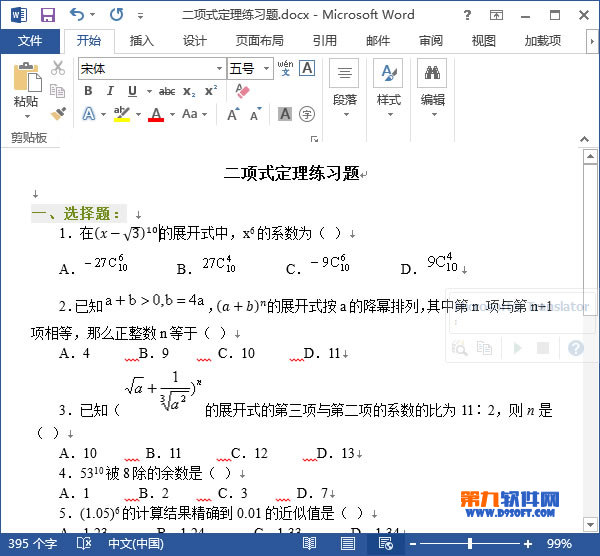Apply character shading gray A

point(285,114)
